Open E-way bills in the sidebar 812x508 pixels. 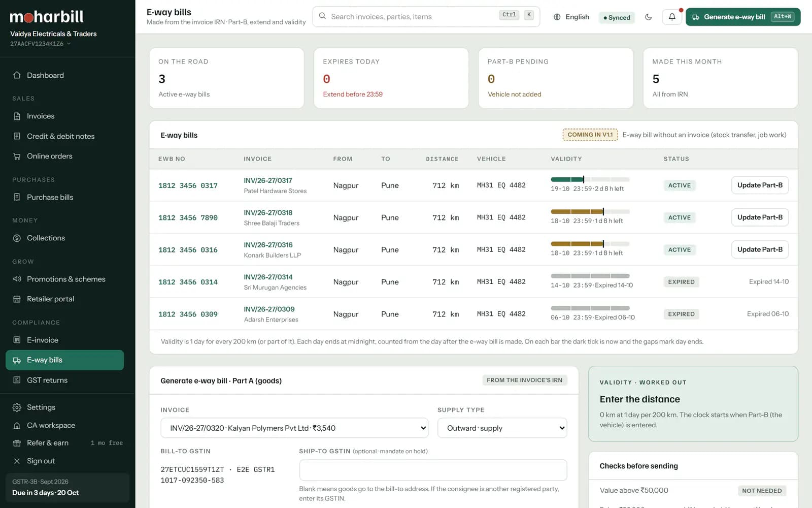(64, 360)
